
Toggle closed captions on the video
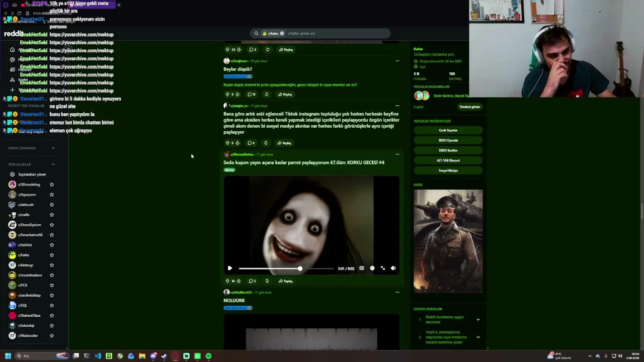[x=361, y=268]
